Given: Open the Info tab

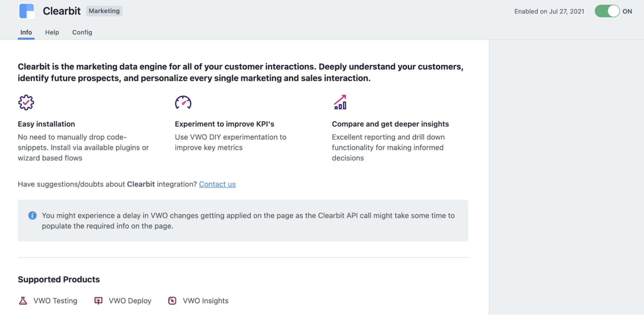Looking at the screenshot, I should 26,32.
